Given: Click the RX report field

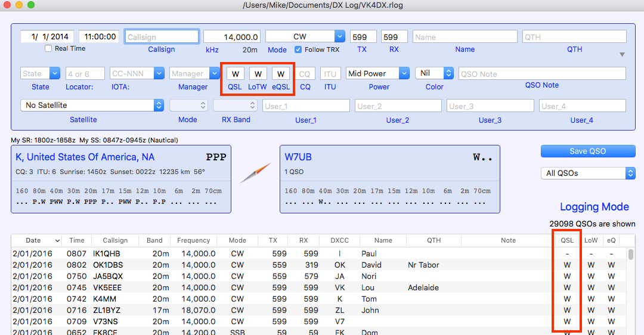Looking at the screenshot, I should pos(394,37).
